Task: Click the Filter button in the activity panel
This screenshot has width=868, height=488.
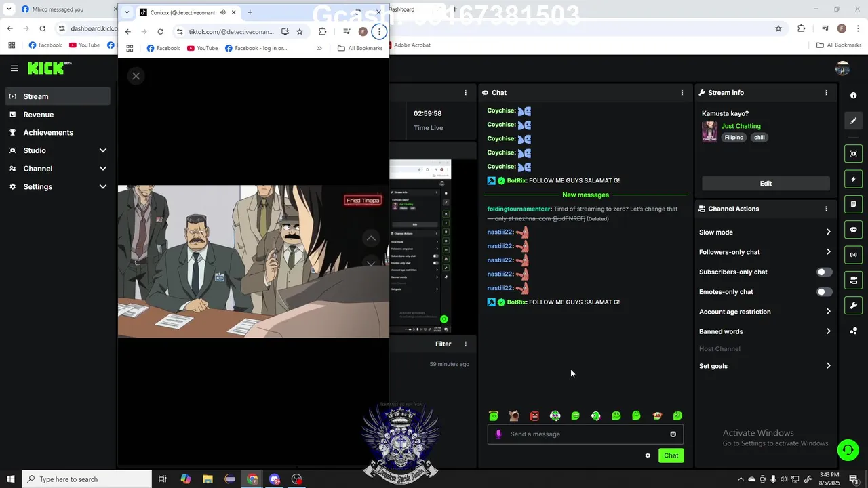Action: [x=443, y=344]
